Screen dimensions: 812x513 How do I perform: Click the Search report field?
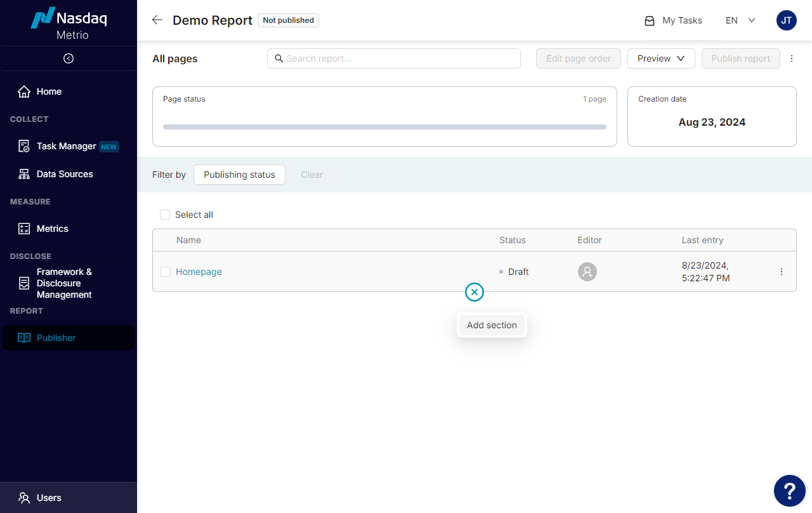(394, 58)
